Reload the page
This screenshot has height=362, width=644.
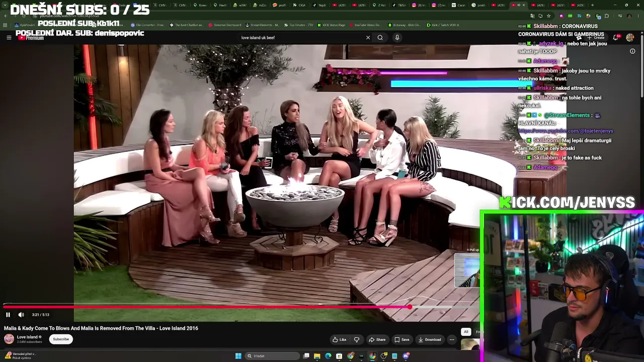point(24,16)
